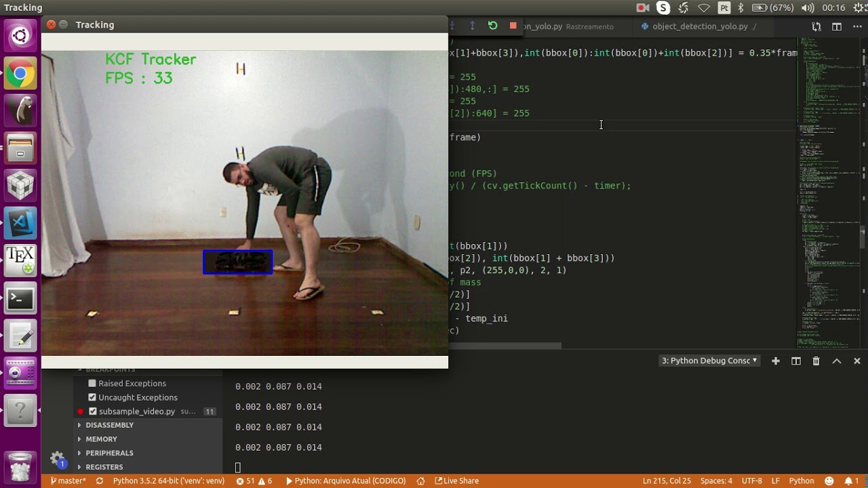This screenshot has width=868, height=488.
Task: Open the Ubuntu Dash search
Action: click(20, 36)
